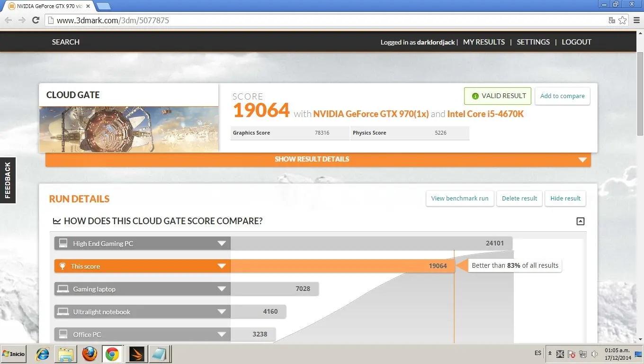Open the notepad taskbar icon
The image size is (644, 364).
pos(159,354)
